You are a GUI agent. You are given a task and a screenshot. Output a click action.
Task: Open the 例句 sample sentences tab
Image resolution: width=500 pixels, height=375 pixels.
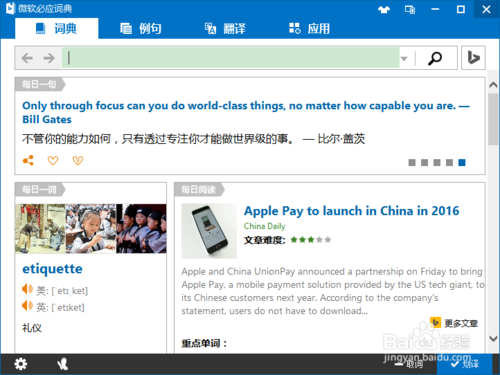(141, 29)
